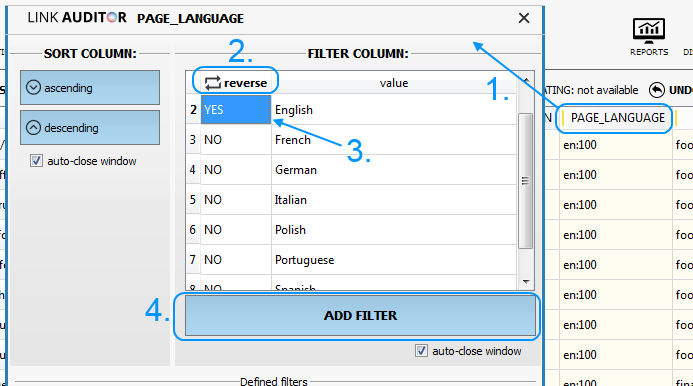This screenshot has height=386, width=693.
Task: Close the PAGE_LANGUAGE dialog
Action: click(524, 18)
